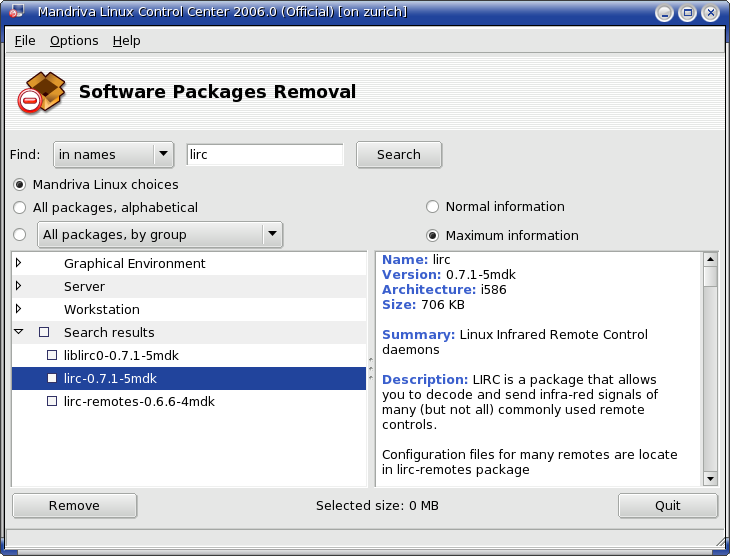This screenshot has height=556, width=730.
Task: Click the title bar application icon
Action: coord(17,11)
